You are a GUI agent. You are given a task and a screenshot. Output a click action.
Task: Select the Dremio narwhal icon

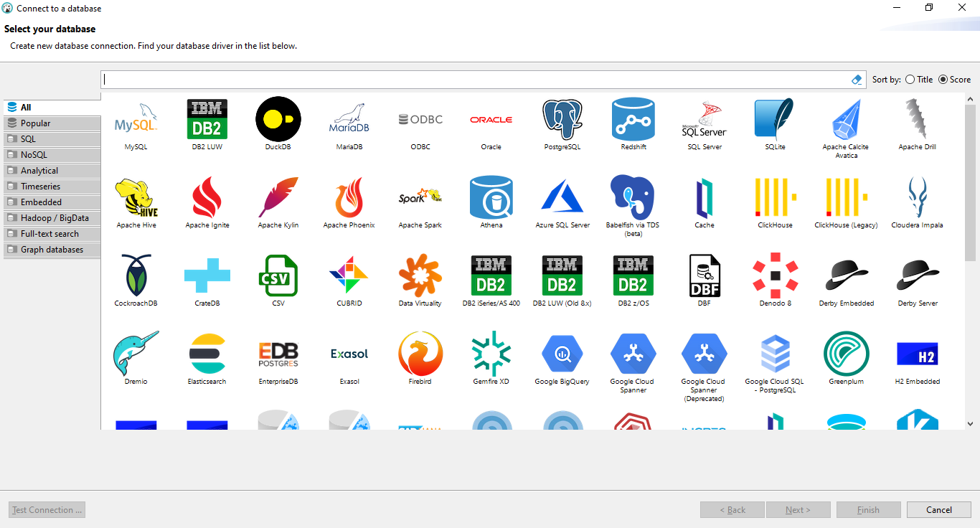coord(136,354)
